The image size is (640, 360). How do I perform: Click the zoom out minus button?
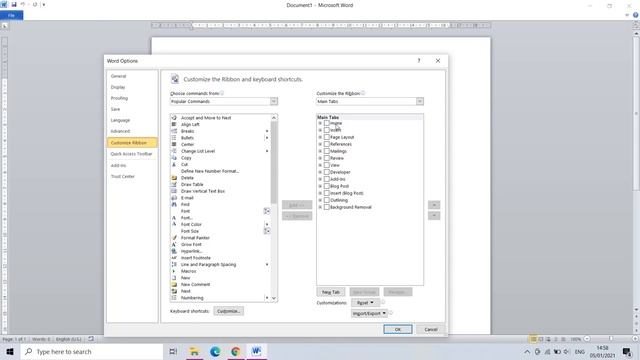[587, 339]
